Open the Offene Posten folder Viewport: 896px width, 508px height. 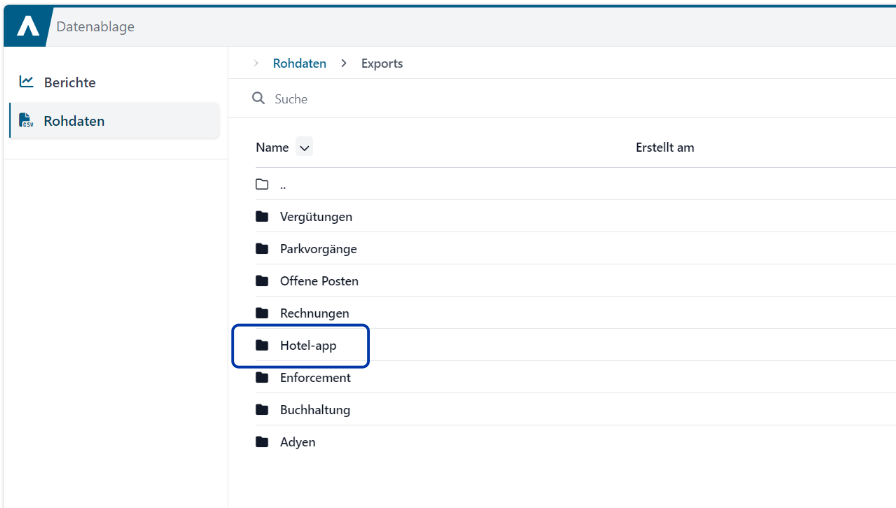tap(319, 281)
